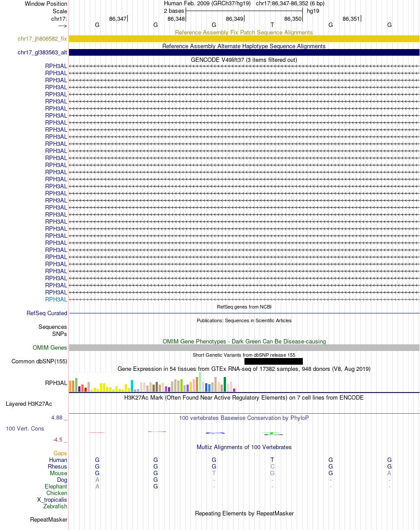Open the 'RefSeq genes from NCBI' title
The image size is (420, 530).
(244, 307)
